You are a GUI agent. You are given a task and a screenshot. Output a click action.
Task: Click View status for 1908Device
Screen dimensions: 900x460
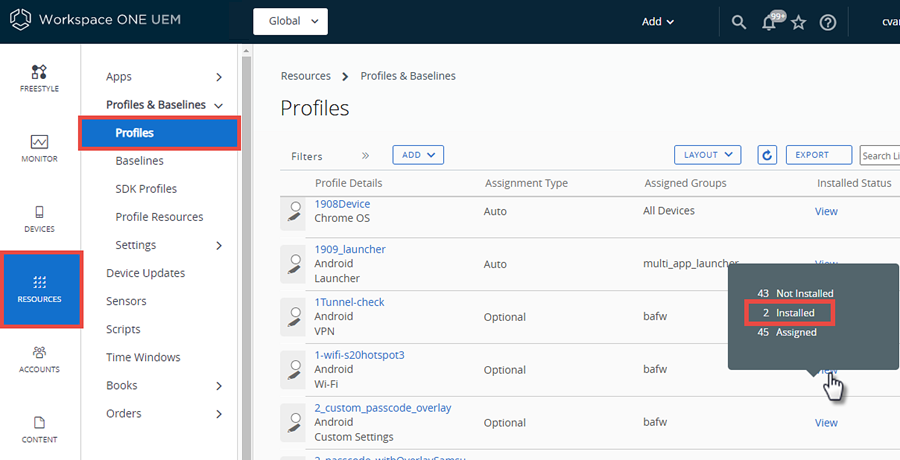click(x=827, y=211)
